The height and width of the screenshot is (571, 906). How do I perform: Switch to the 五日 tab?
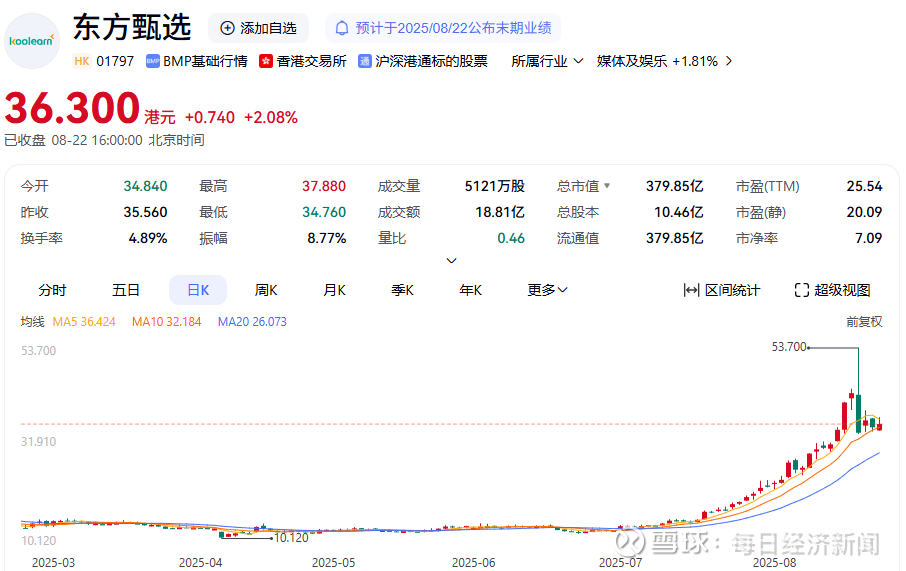coord(126,290)
